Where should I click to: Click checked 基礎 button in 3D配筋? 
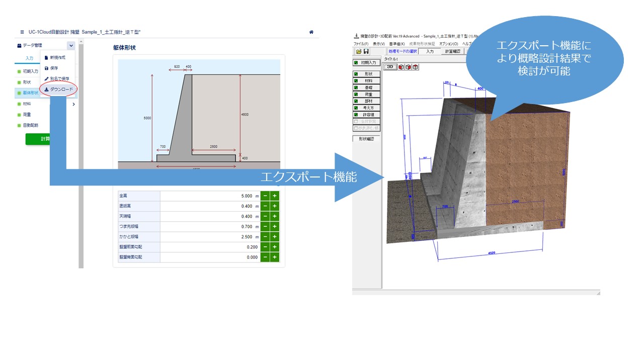367,87
